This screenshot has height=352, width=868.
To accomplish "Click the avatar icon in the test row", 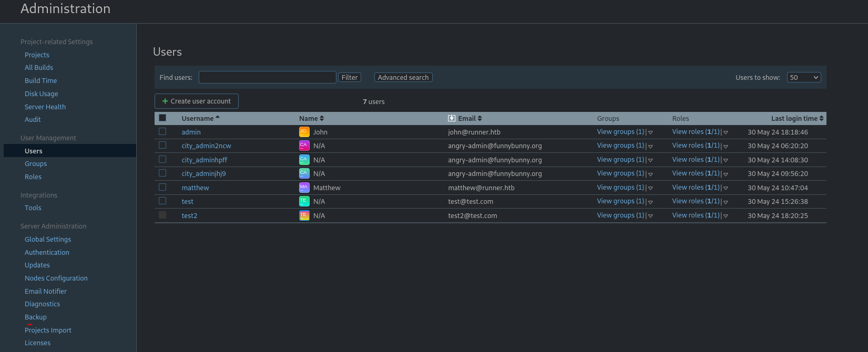I will 304,201.
